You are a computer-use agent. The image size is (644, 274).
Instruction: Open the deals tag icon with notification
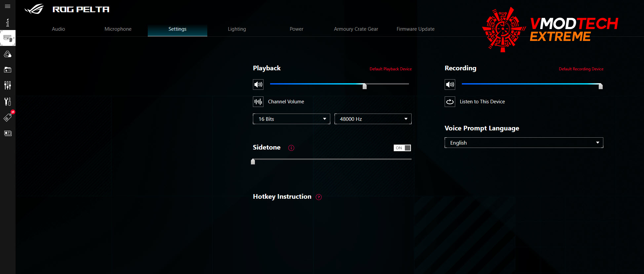coord(8,117)
